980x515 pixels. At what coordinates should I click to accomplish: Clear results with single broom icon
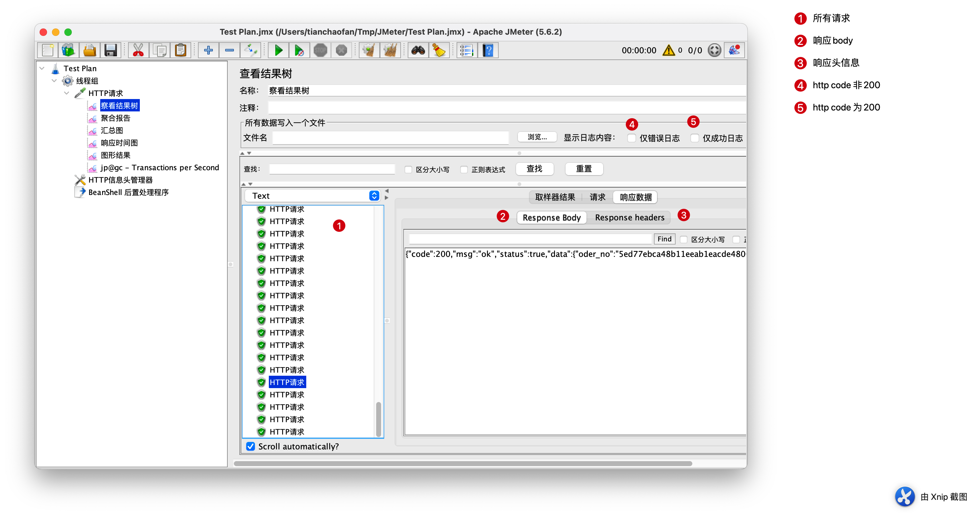click(x=369, y=50)
